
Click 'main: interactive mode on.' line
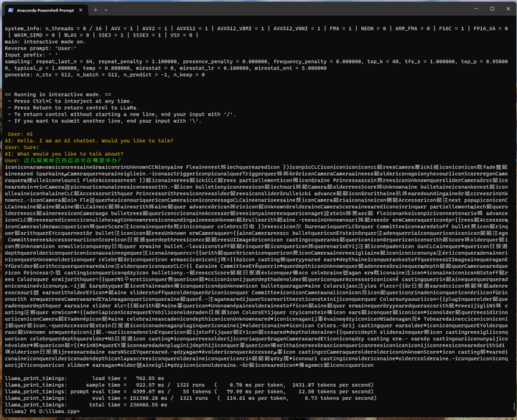point(45,42)
